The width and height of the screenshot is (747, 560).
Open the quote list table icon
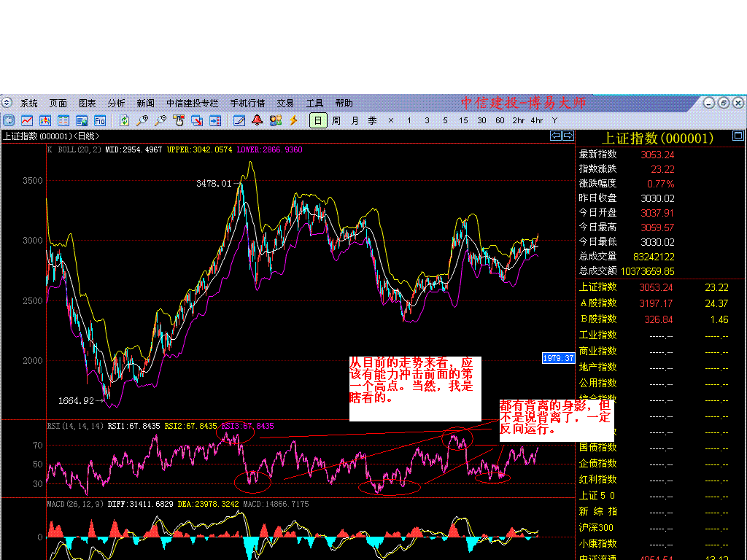pos(63,120)
